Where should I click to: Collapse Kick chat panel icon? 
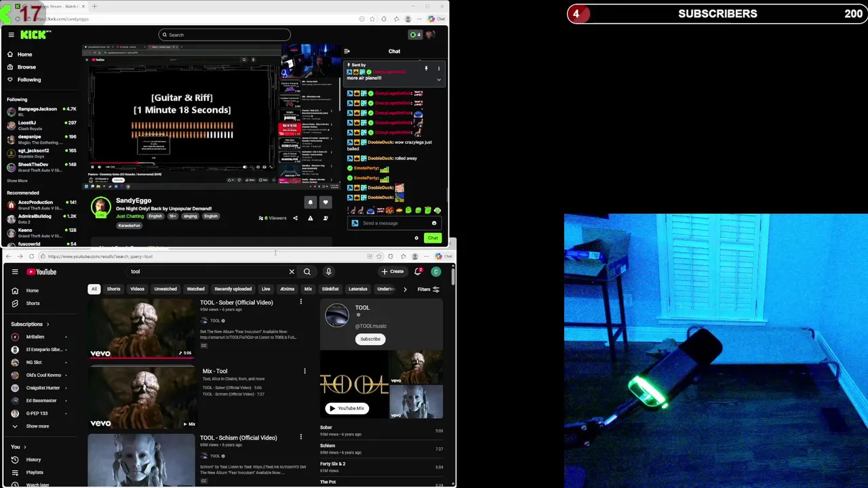pos(347,52)
